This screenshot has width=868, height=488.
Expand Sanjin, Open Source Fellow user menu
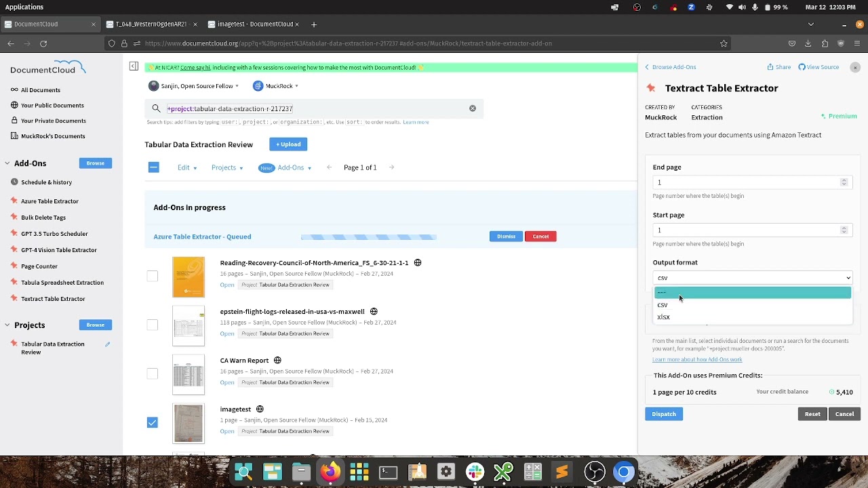[x=194, y=86]
